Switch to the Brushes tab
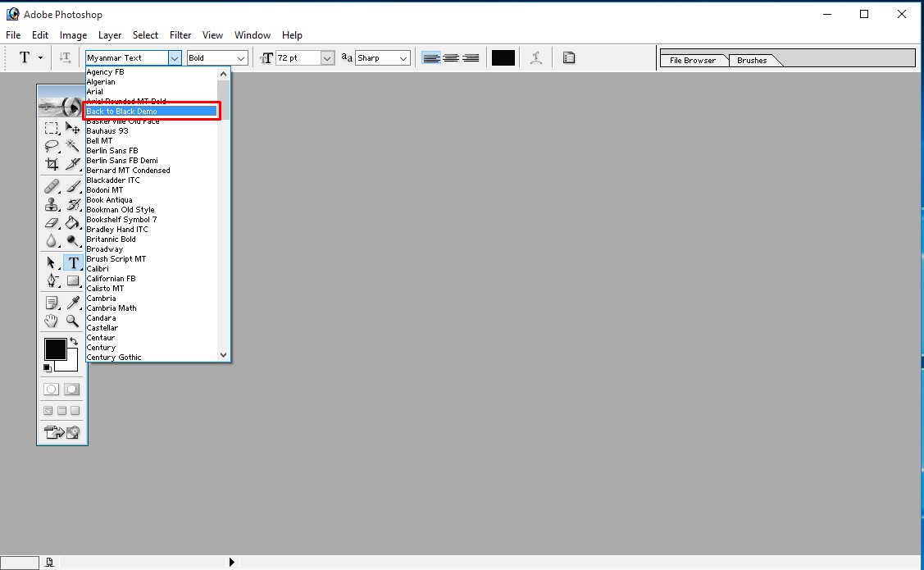 click(x=752, y=60)
